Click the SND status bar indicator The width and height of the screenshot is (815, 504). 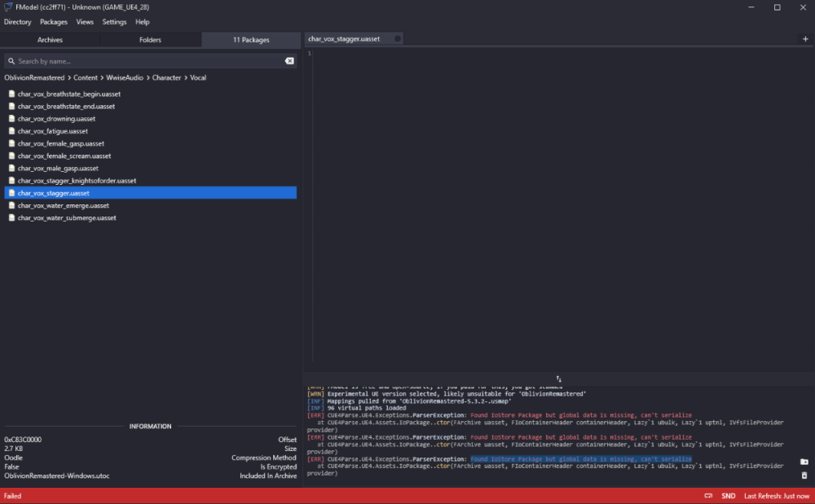728,496
